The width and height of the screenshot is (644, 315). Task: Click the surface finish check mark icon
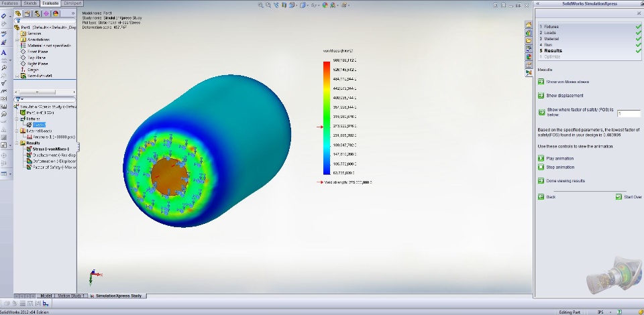(4, 83)
